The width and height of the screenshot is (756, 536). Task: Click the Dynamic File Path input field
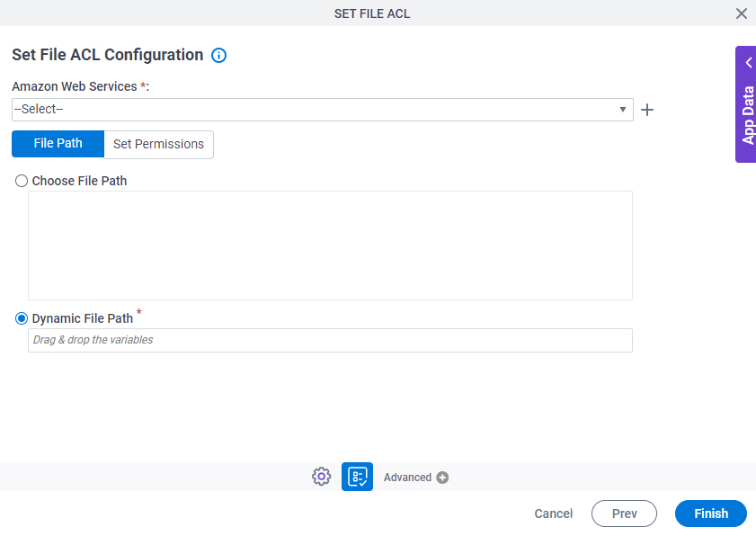(x=330, y=340)
